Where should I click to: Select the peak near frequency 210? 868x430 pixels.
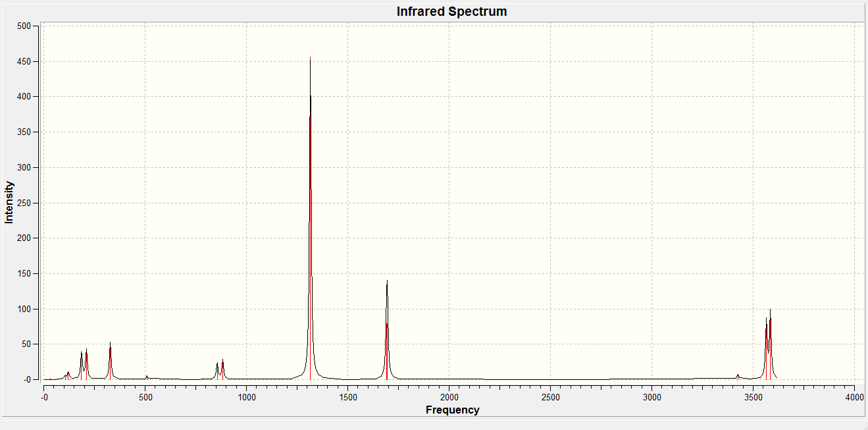(x=86, y=364)
